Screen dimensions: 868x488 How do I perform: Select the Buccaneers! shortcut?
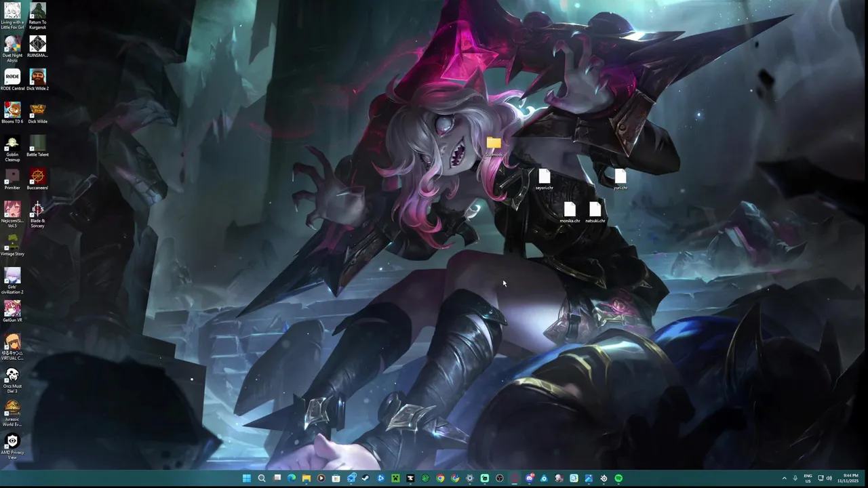[38, 179]
